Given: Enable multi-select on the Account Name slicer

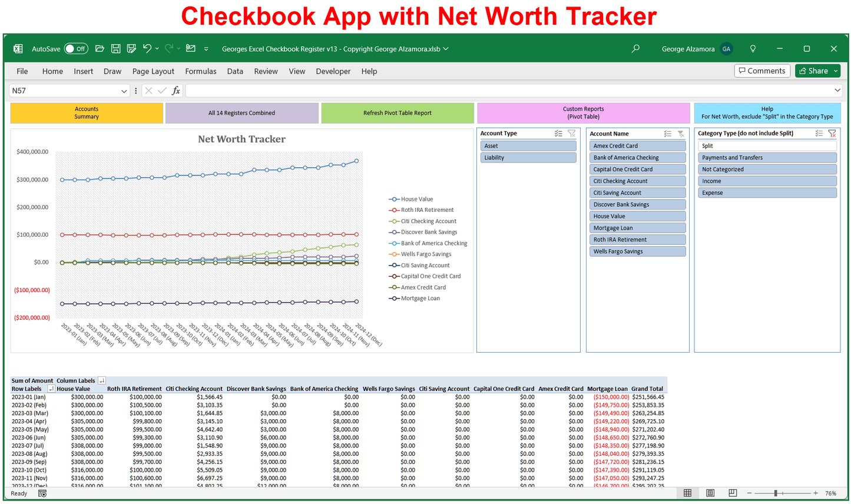Looking at the screenshot, I should 667,134.
